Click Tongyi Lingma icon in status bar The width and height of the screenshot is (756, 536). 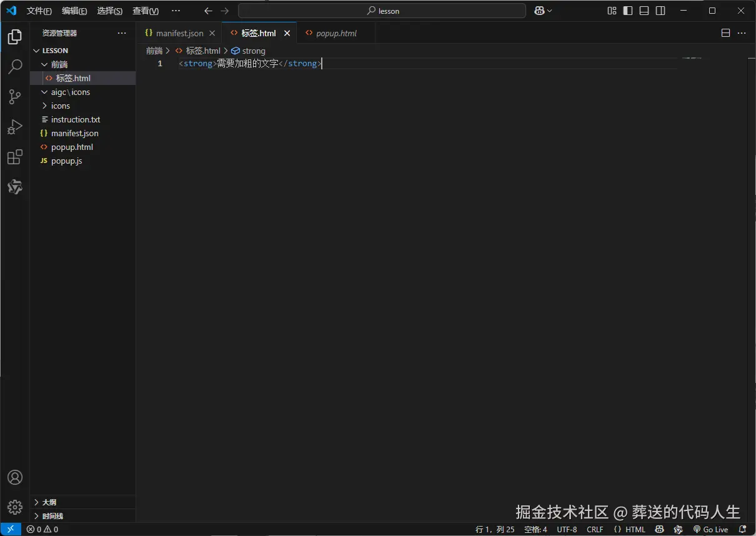[679, 529]
